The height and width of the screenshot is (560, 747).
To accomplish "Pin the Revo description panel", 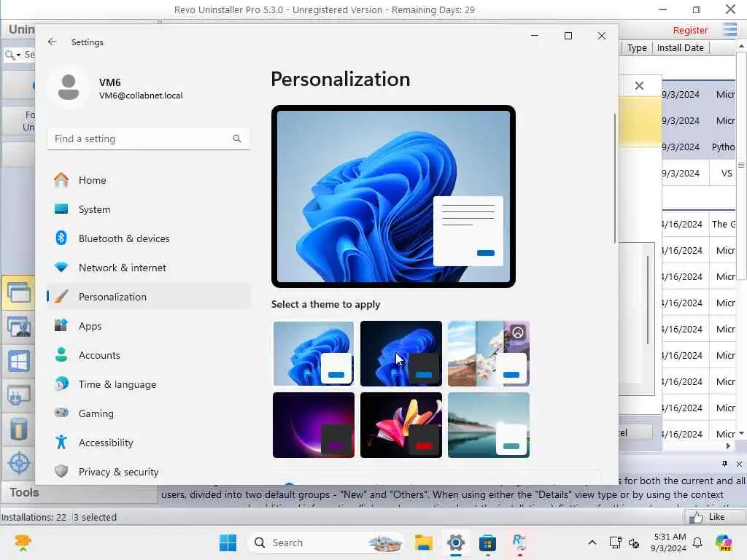I will coord(724,464).
